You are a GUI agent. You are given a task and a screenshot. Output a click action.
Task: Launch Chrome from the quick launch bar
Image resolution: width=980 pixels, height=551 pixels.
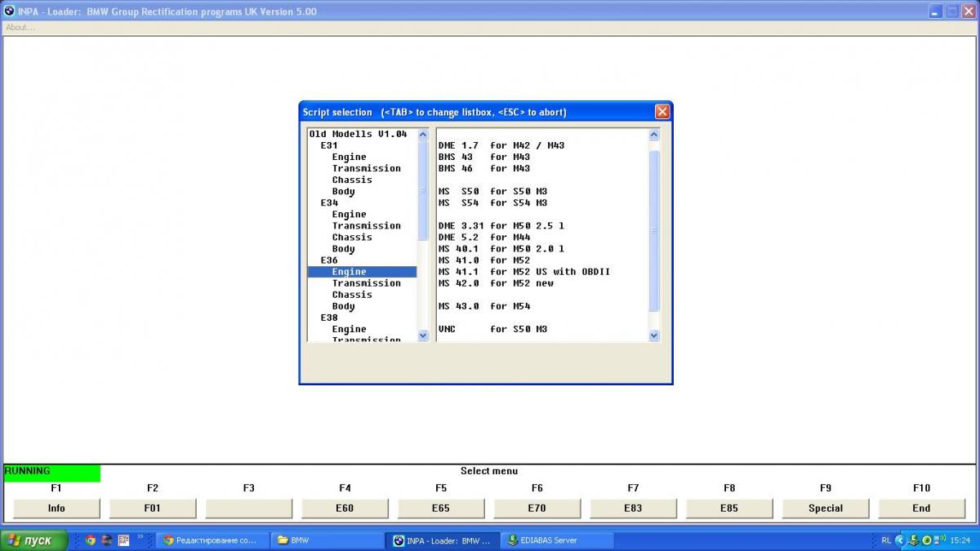91,540
